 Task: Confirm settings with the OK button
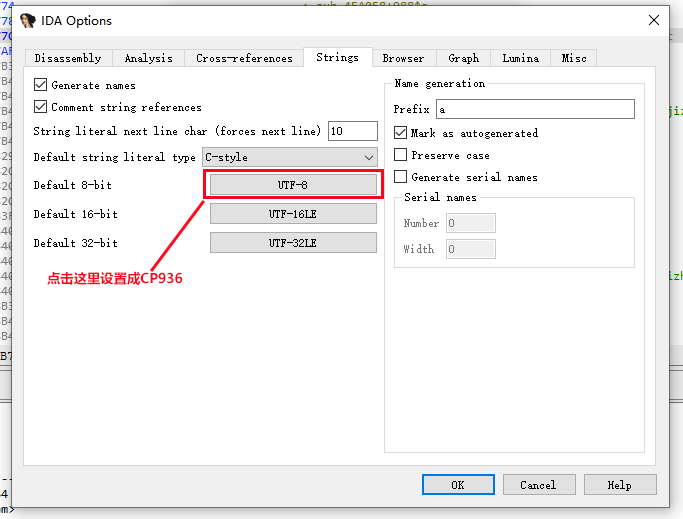click(x=458, y=485)
